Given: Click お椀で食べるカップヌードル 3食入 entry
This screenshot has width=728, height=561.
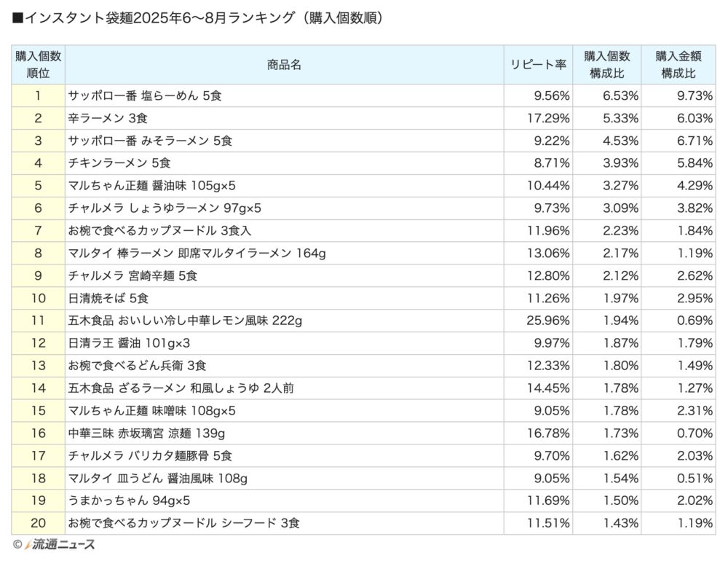Looking at the screenshot, I should pos(159,230).
